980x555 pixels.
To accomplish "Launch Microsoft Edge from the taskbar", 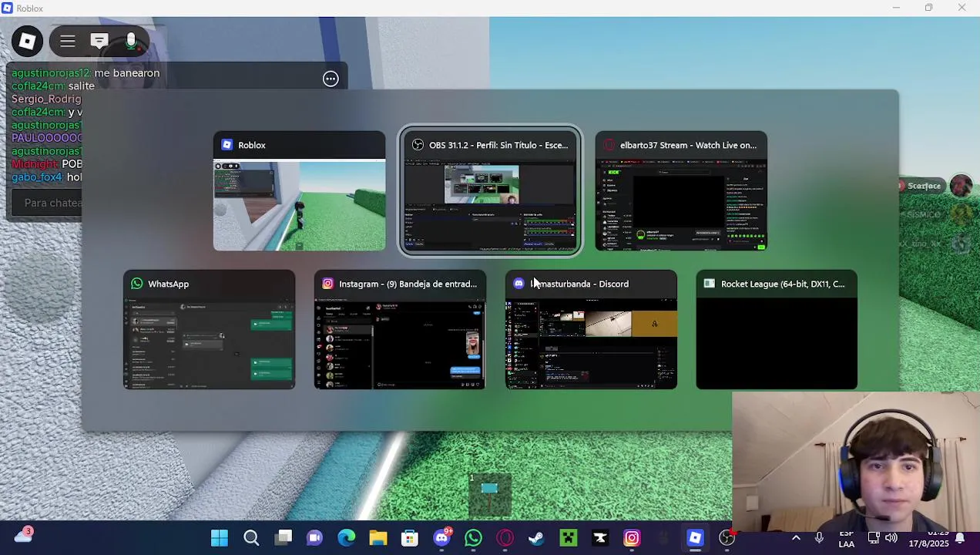I will tap(346, 538).
